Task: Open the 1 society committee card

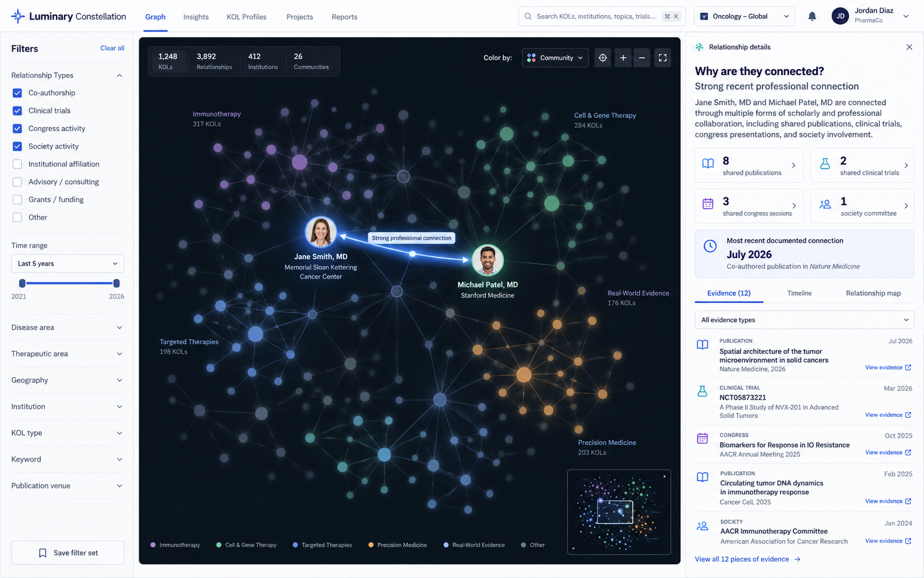Action: 862,206
